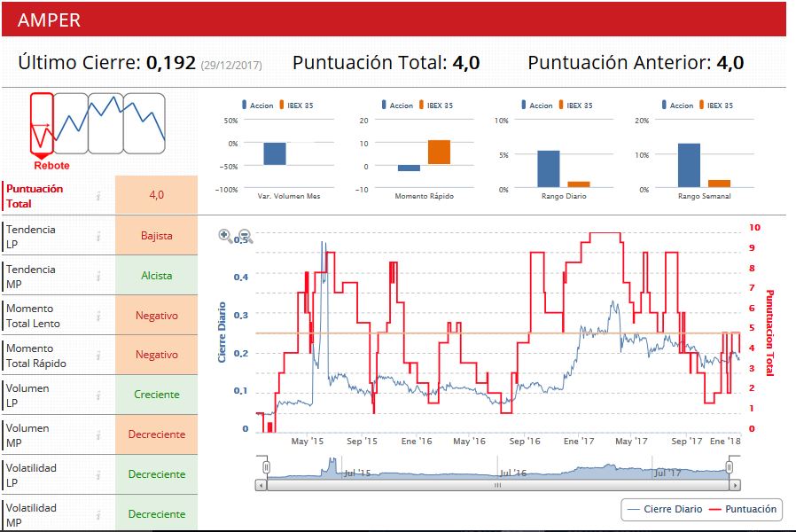Click the Volumen LP row label
The image size is (796, 532).
click(x=27, y=395)
